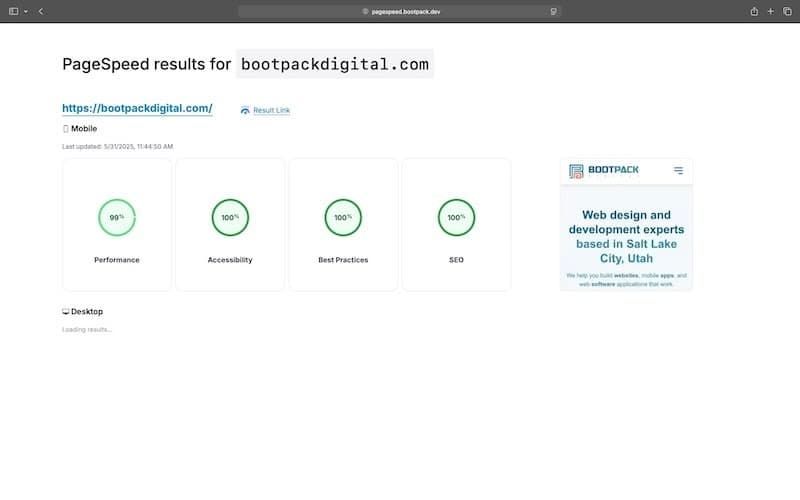Select the Desktop section heading
Viewport: 800px width, 500px height.
click(x=82, y=311)
